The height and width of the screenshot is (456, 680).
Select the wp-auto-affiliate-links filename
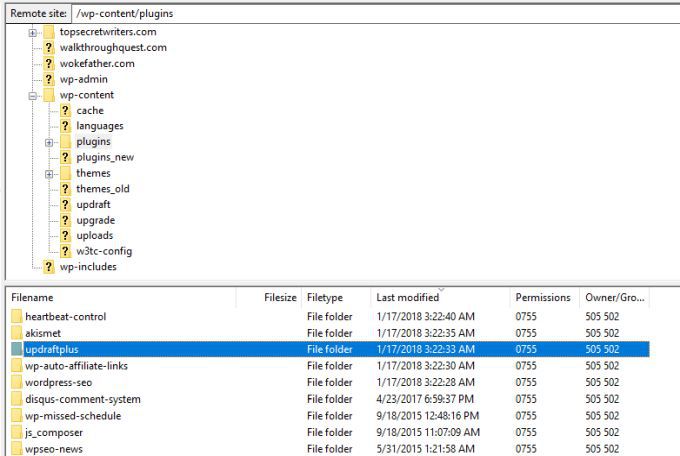click(76, 366)
